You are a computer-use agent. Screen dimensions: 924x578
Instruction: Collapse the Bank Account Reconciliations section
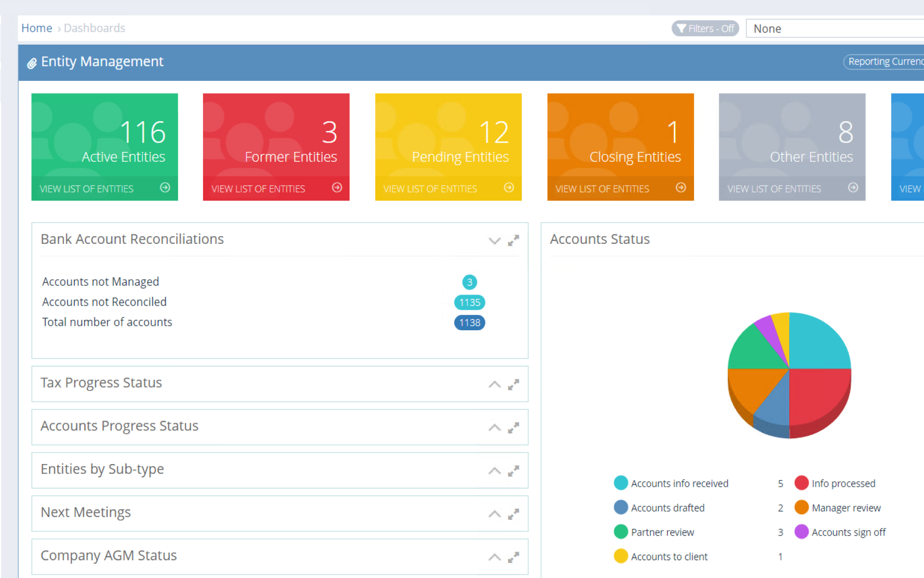point(494,241)
